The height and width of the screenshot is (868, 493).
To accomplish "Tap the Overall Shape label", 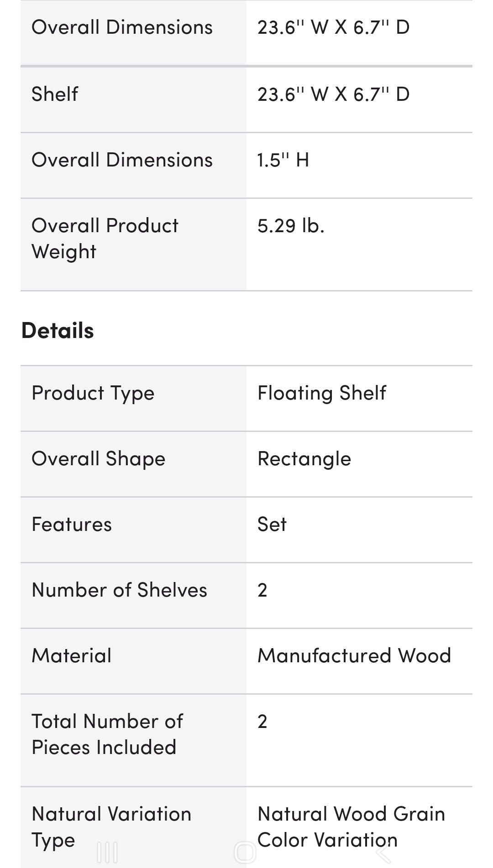I will pos(99,459).
